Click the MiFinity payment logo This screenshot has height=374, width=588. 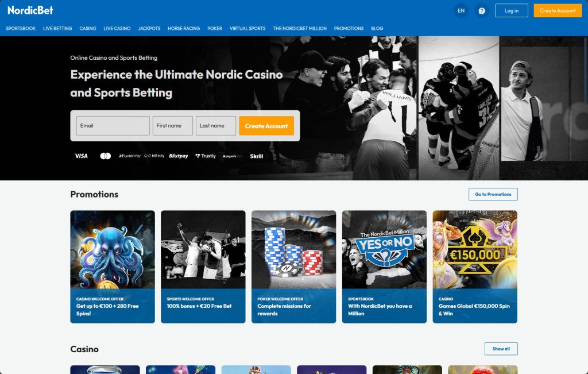pos(154,156)
